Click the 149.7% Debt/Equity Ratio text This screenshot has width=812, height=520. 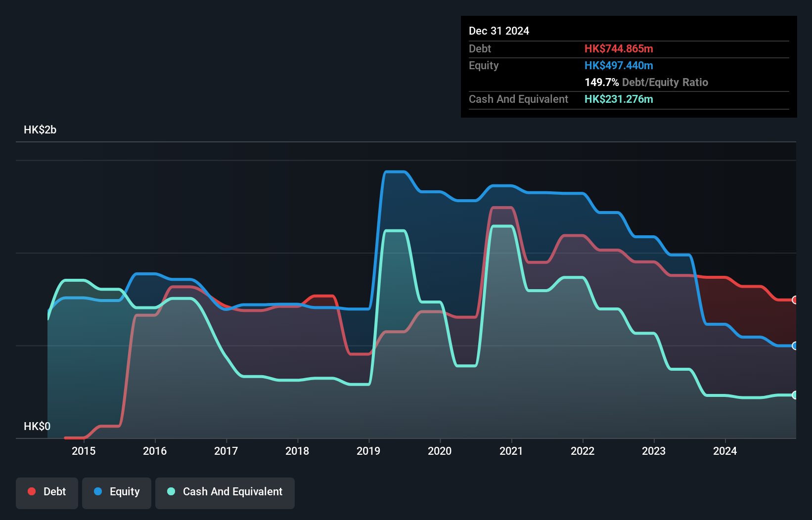click(646, 83)
